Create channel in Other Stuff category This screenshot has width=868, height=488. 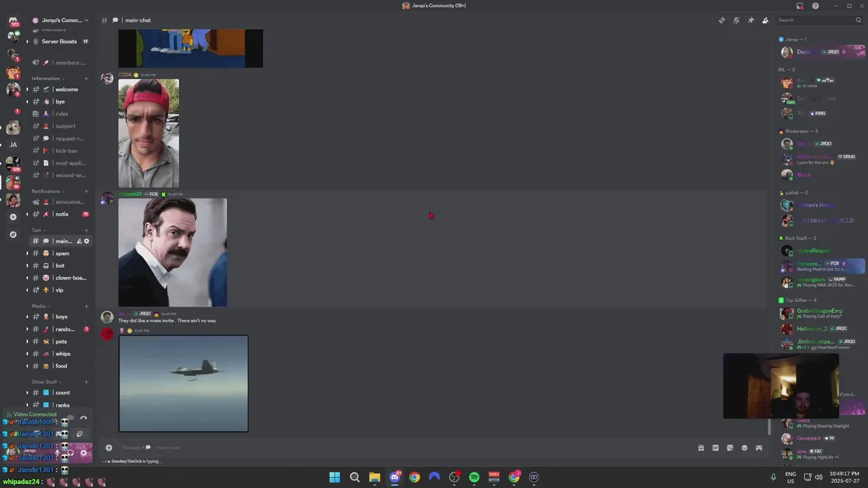coord(86,382)
